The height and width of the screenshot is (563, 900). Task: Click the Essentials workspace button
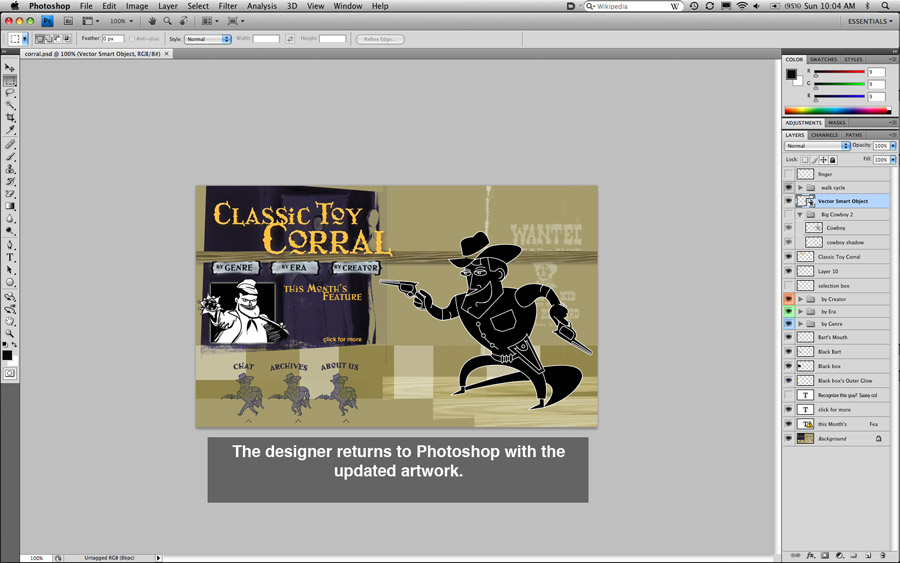click(x=869, y=21)
